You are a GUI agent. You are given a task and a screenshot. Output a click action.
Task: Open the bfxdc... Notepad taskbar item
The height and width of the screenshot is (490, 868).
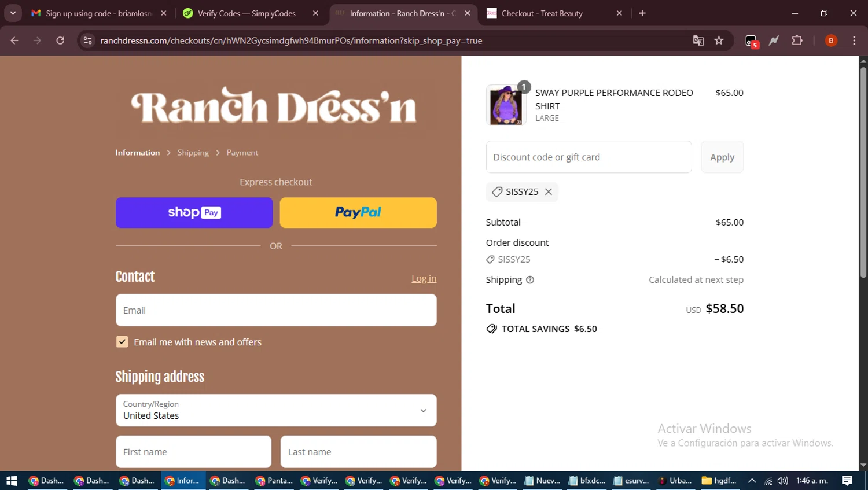coord(587,481)
